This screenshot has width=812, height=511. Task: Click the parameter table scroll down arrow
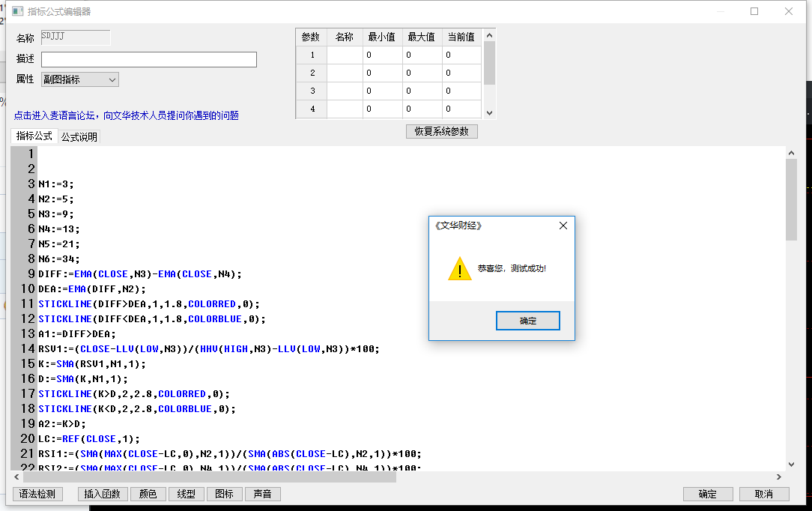click(x=489, y=113)
